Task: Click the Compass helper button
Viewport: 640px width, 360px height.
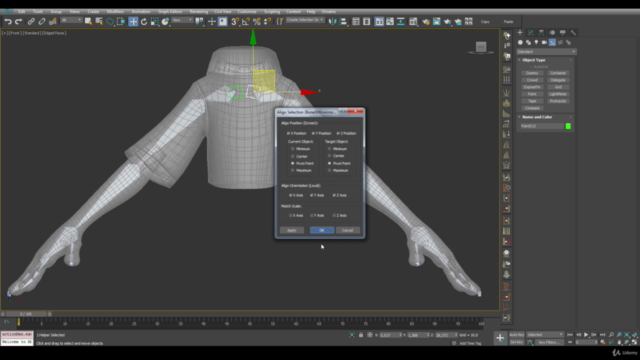Action: coord(532,108)
